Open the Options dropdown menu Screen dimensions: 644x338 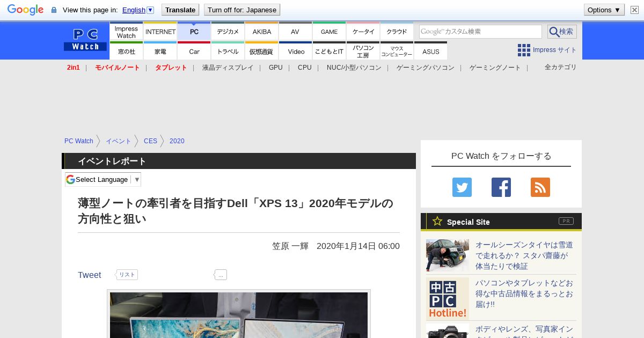click(604, 10)
